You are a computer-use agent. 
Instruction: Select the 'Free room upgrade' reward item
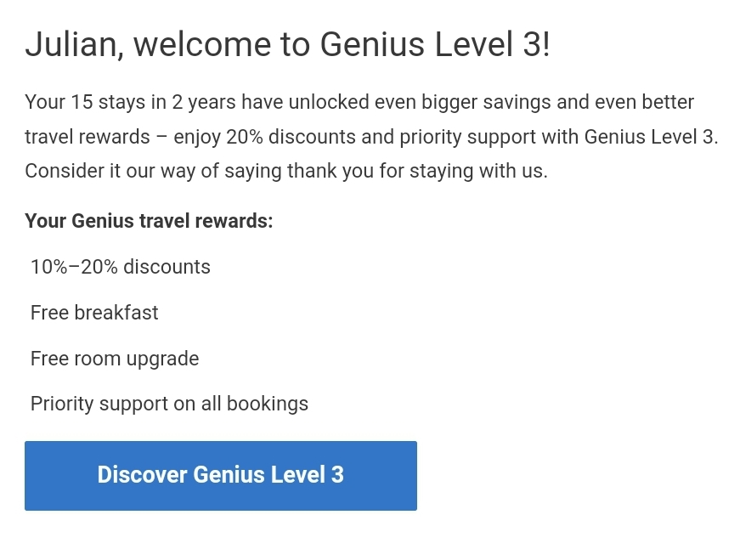pyautogui.click(x=115, y=359)
